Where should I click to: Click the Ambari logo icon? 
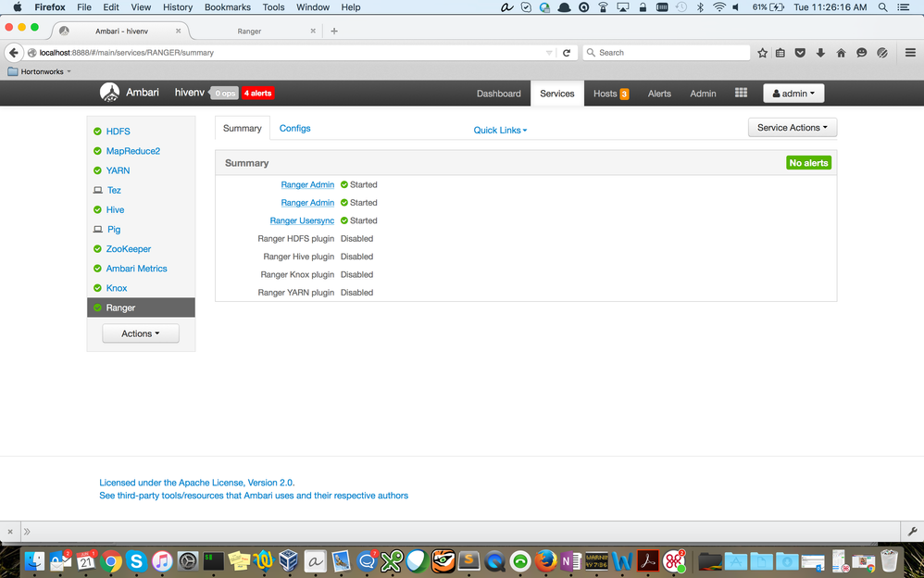click(x=109, y=93)
